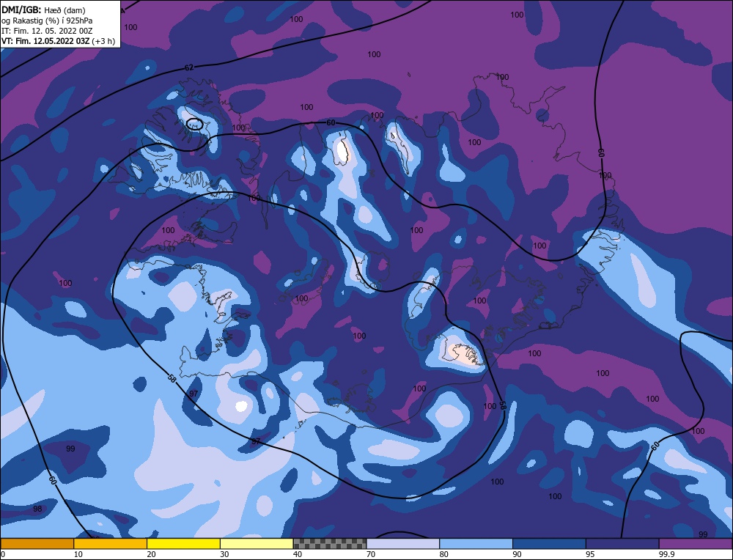Click the "95" tick label on the legend
Image resolution: width=733 pixels, height=560 pixels.
pos(590,554)
